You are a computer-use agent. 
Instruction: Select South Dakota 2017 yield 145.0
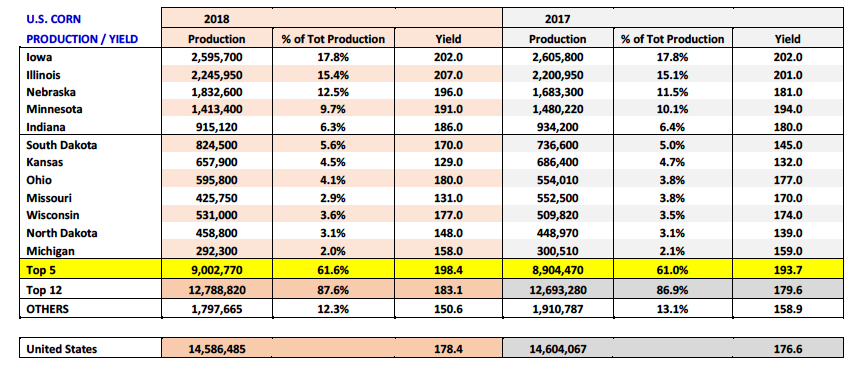pyautogui.click(x=788, y=145)
